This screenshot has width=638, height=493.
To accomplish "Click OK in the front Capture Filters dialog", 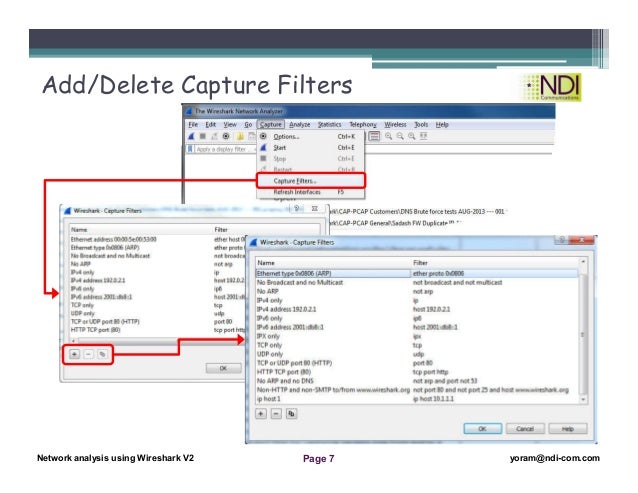I will coord(482,429).
